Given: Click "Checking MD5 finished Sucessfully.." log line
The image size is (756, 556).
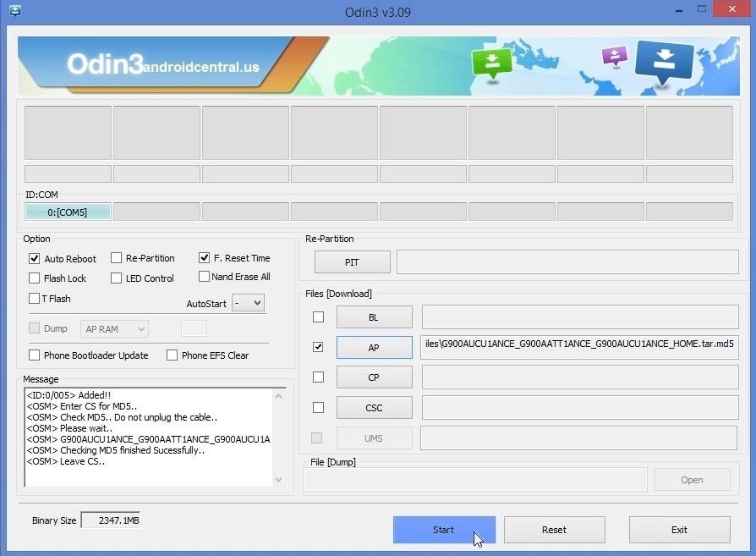Looking at the screenshot, I should pos(116,450).
